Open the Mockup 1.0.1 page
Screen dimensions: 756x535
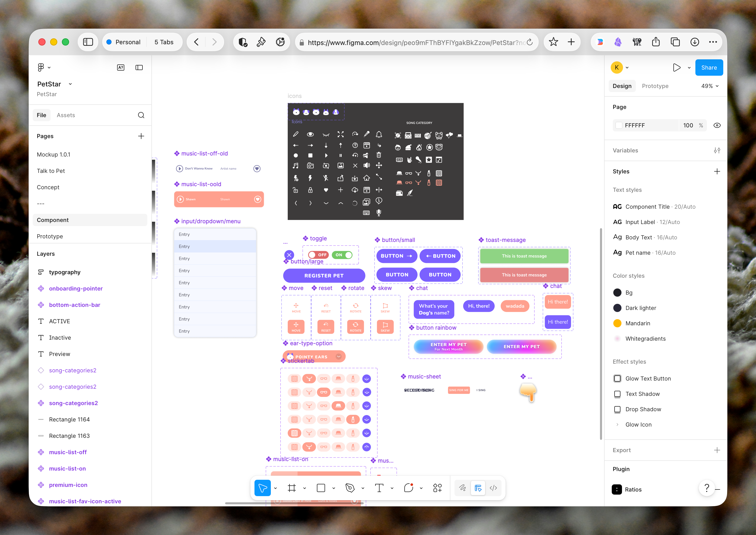click(90, 154)
